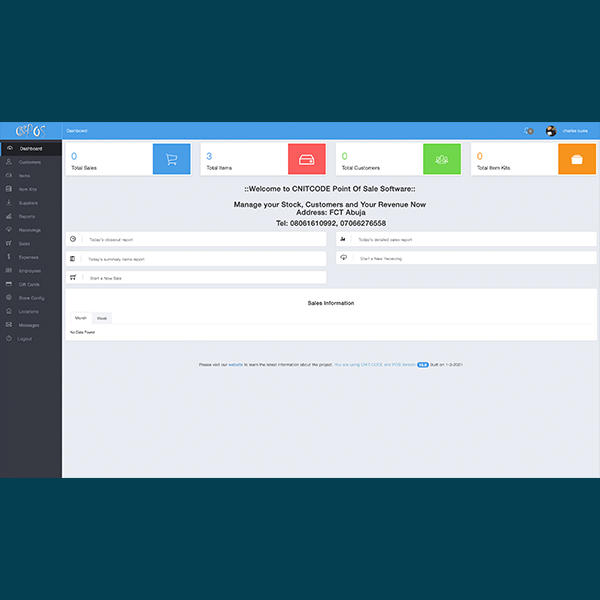Click the Reports chart icon in sidebar

tap(9, 216)
